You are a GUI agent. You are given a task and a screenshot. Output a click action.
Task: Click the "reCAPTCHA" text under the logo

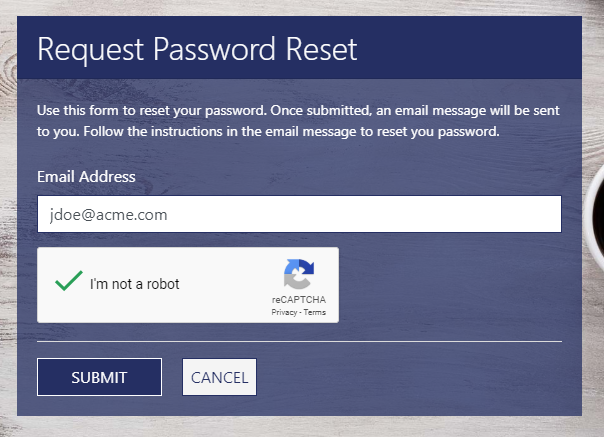click(x=298, y=300)
